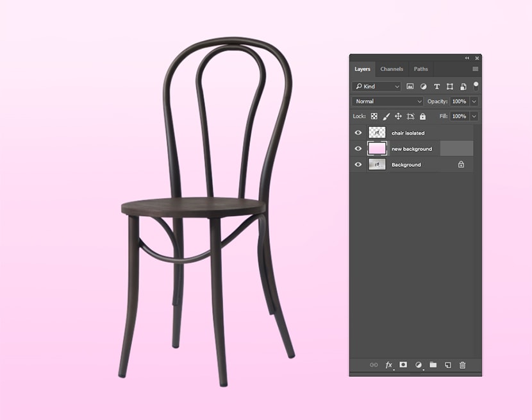Switch to the Channels tab
This screenshot has width=532, height=420.
(x=392, y=69)
